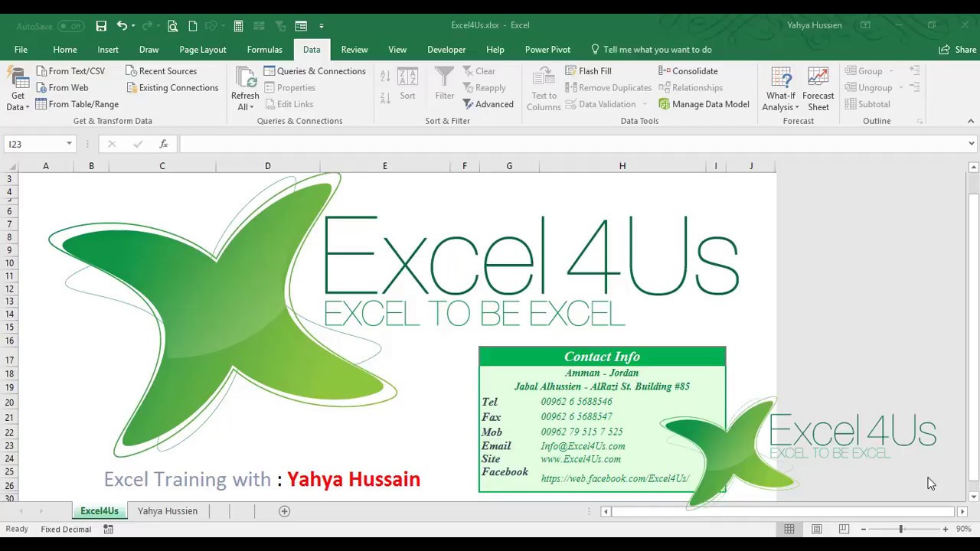Switch to the Insert tab

(108, 50)
